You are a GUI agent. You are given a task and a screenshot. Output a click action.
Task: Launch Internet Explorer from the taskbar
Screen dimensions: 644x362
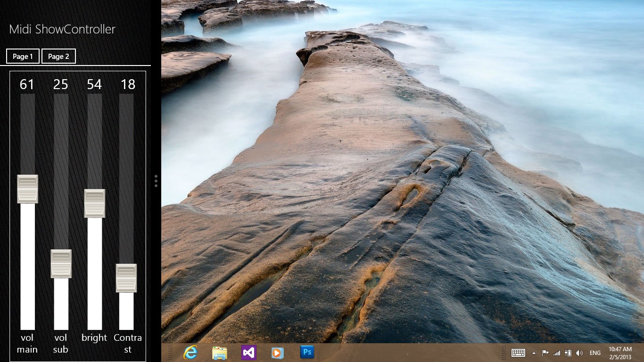pos(190,353)
